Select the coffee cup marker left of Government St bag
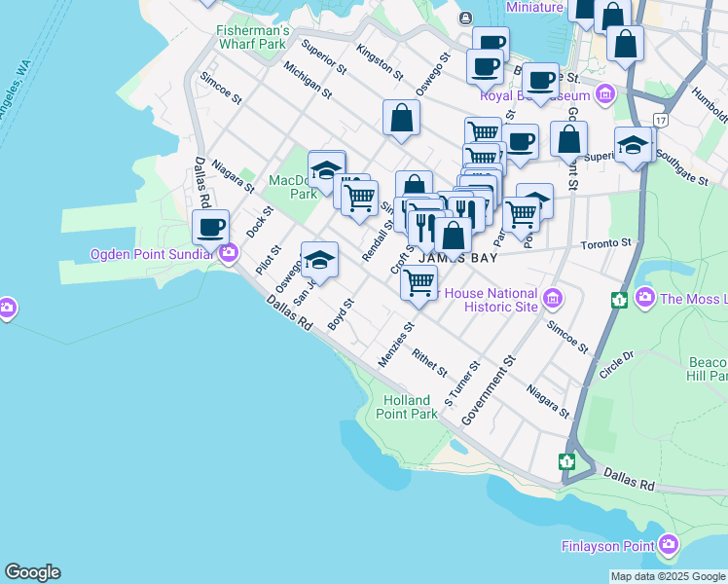The width and height of the screenshot is (728, 584). click(x=521, y=144)
